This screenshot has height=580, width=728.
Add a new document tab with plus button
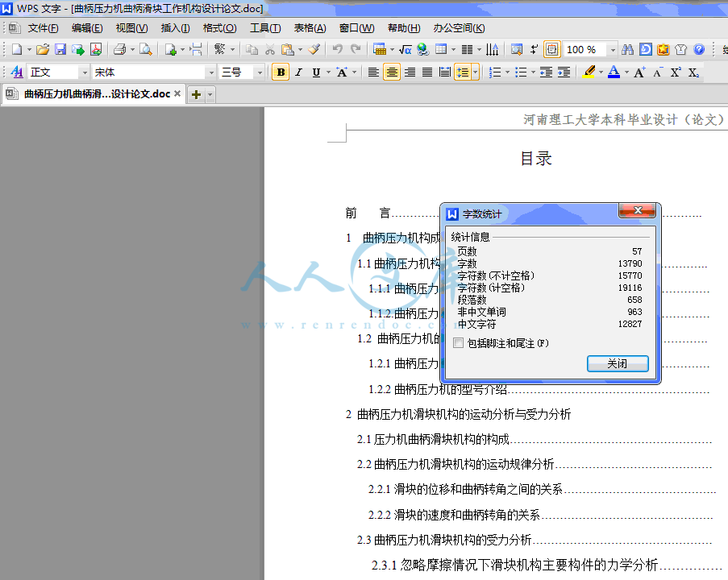point(197,95)
